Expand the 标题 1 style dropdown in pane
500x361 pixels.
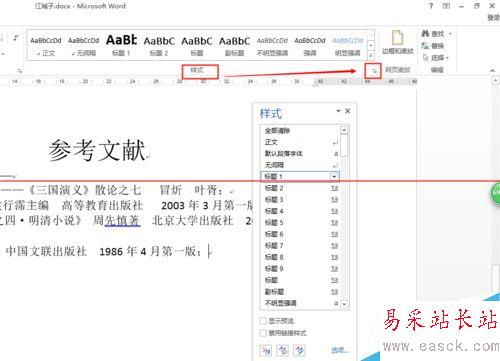334,176
